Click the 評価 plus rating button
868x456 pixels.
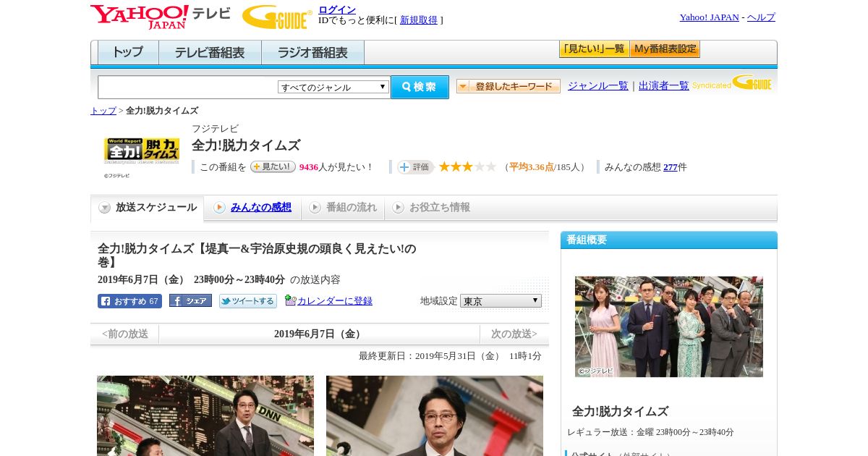point(415,167)
